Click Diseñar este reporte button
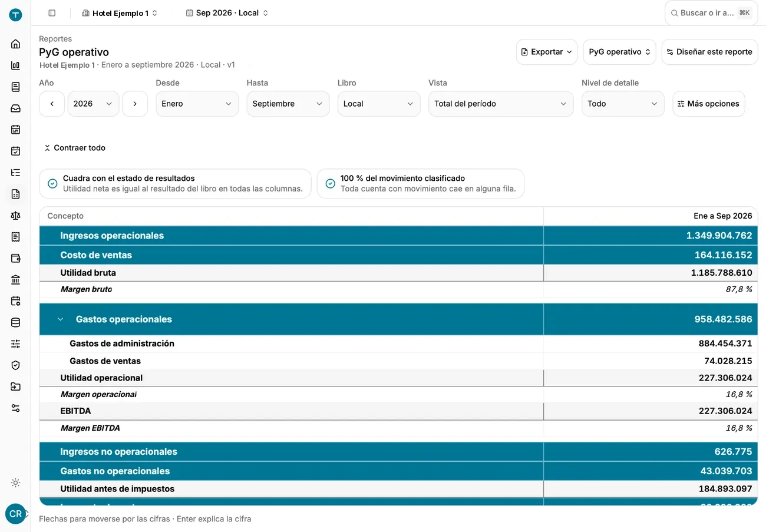766x532 pixels. pyautogui.click(x=709, y=52)
